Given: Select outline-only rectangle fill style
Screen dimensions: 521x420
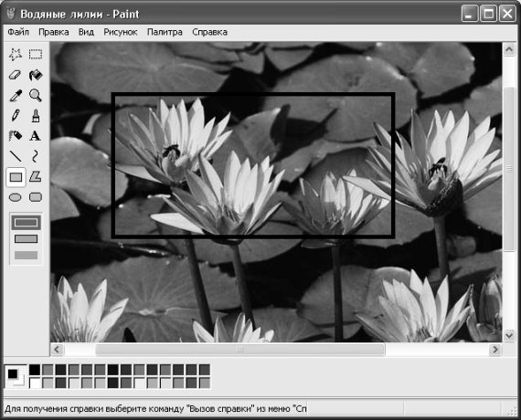Looking at the screenshot, I should coord(26,223).
